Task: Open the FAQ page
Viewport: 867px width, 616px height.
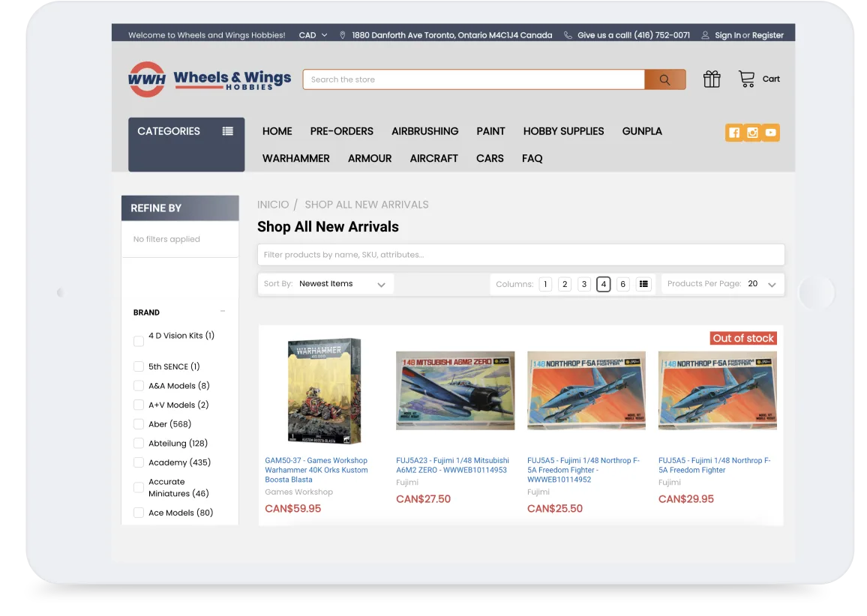Action: pos(532,159)
